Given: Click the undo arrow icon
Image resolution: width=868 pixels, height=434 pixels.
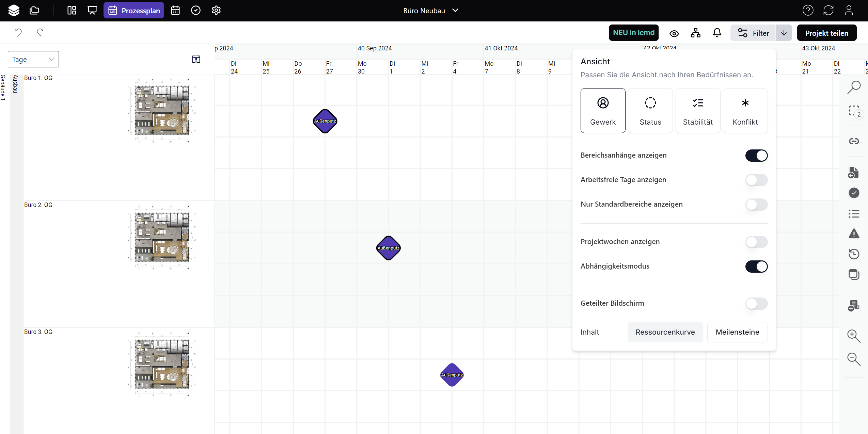Looking at the screenshot, I should 18,32.
